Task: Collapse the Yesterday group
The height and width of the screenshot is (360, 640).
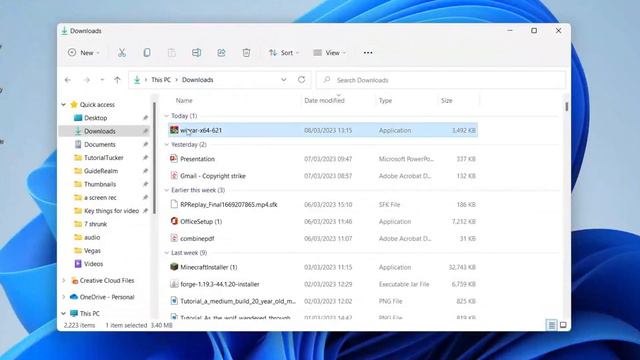Action: [167, 144]
